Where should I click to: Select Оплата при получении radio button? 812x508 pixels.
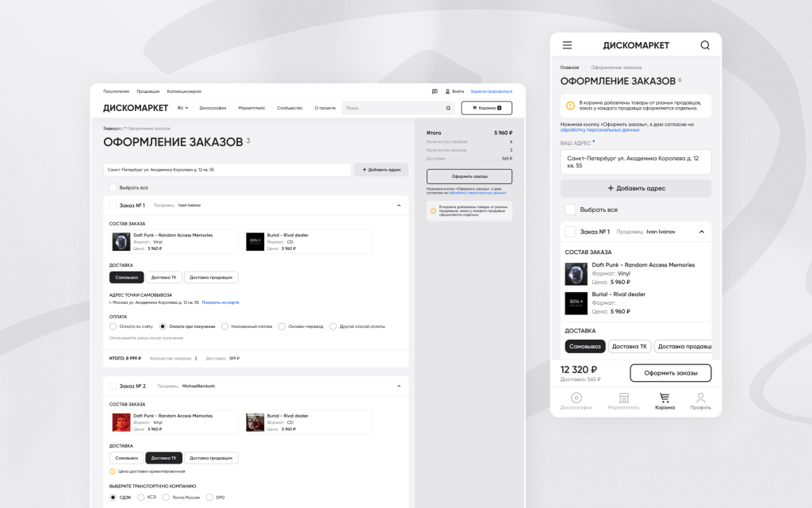point(163,326)
